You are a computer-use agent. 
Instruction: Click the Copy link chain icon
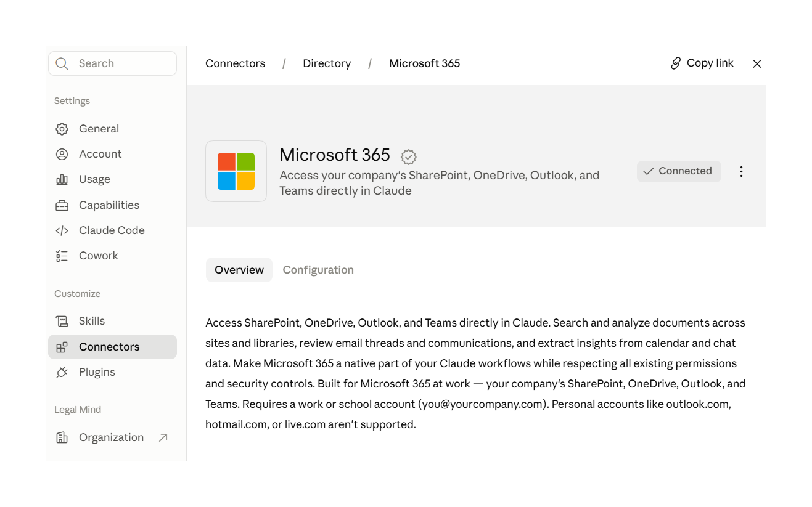[676, 63]
